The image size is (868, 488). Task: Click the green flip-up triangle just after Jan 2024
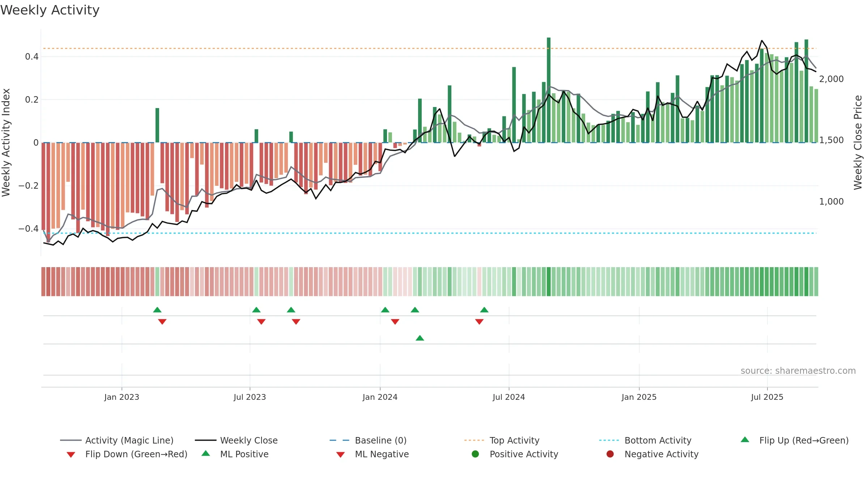coord(385,310)
